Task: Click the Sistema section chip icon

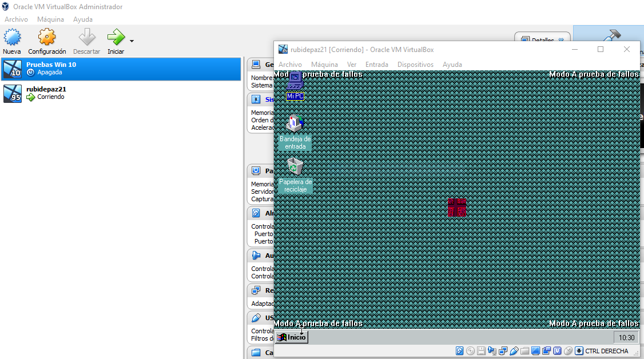Action: click(256, 99)
